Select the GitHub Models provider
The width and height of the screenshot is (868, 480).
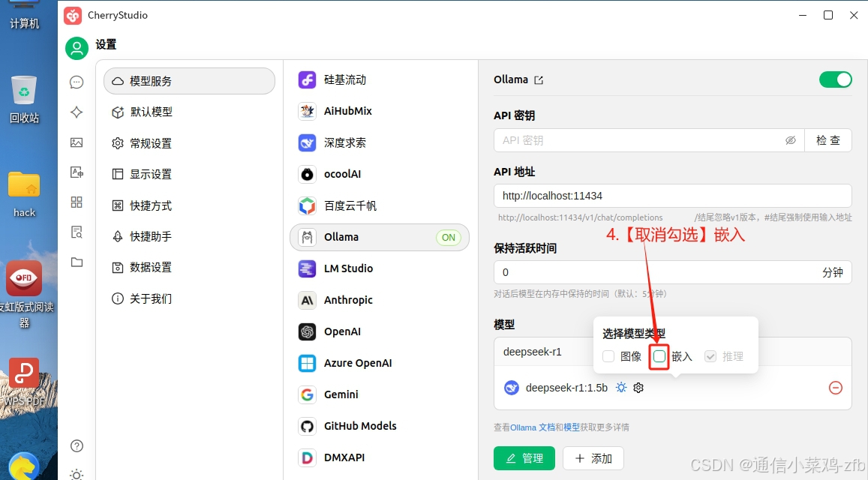380,426
